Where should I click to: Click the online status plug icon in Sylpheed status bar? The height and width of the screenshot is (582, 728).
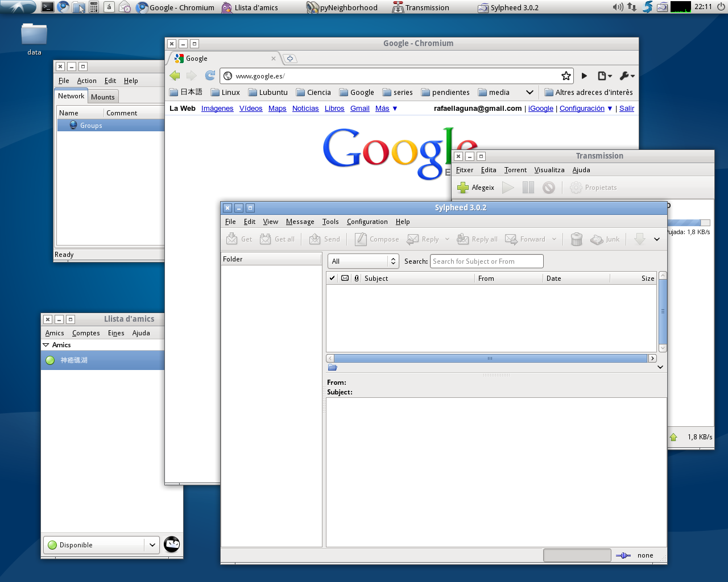click(623, 555)
